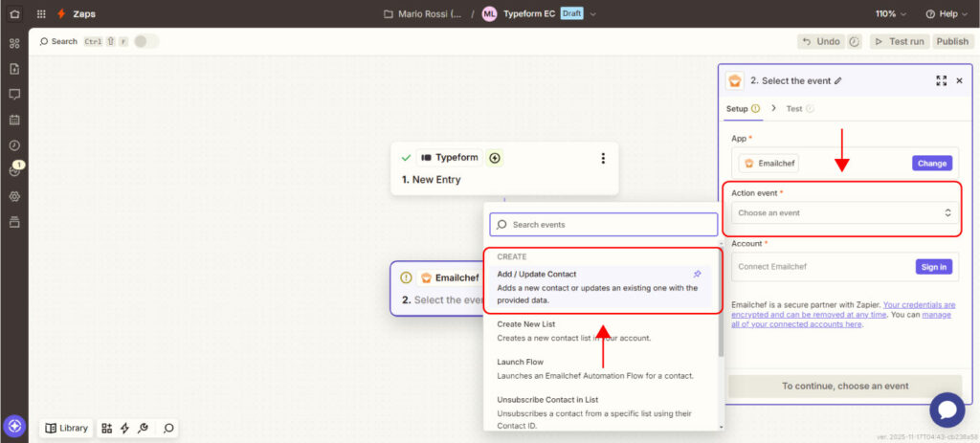Click the wrench tool icon in bottom toolbar
Screen dimensions: 980x443
[x=143, y=428]
